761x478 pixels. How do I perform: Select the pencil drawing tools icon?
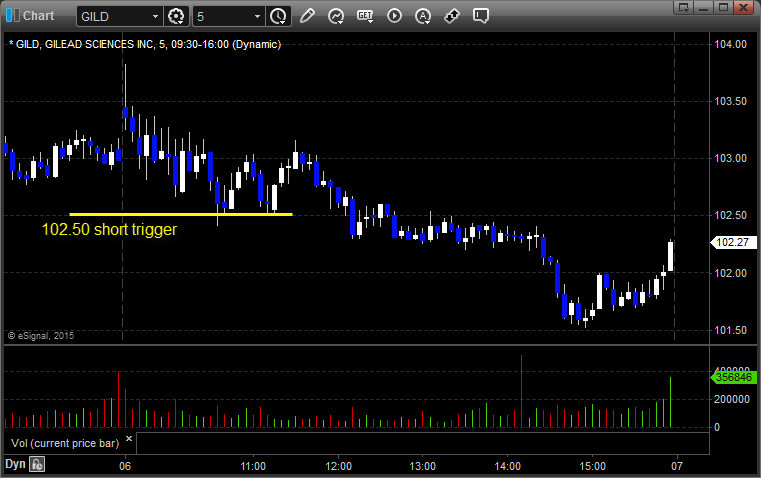307,16
